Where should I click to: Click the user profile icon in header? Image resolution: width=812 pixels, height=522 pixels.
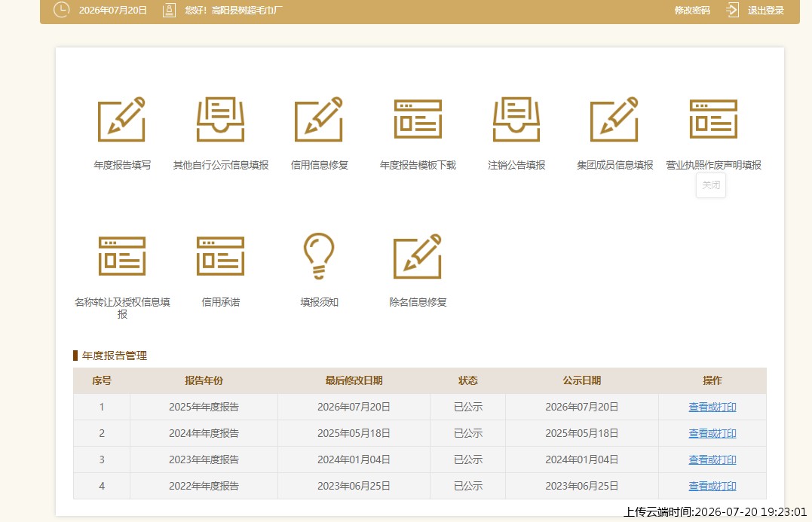170,10
